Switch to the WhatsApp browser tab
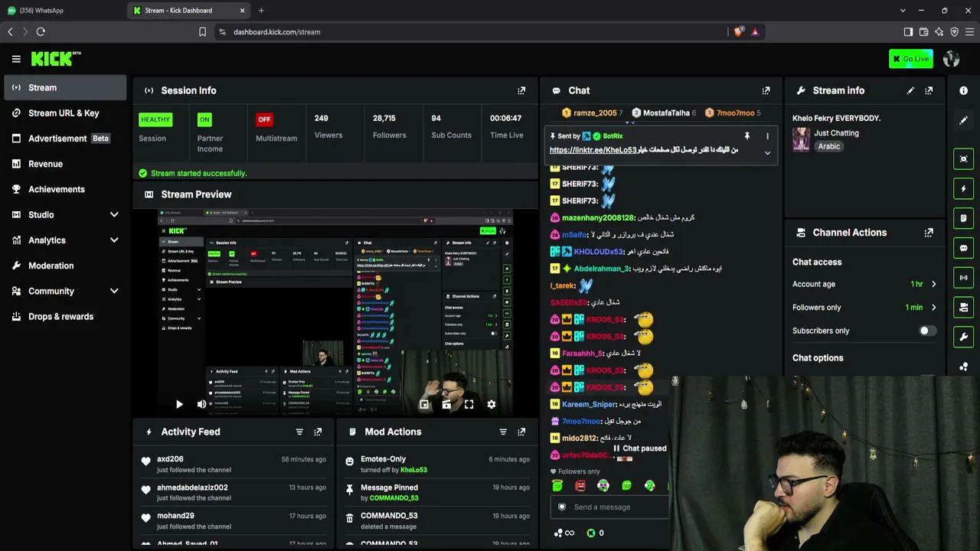 click(x=61, y=11)
